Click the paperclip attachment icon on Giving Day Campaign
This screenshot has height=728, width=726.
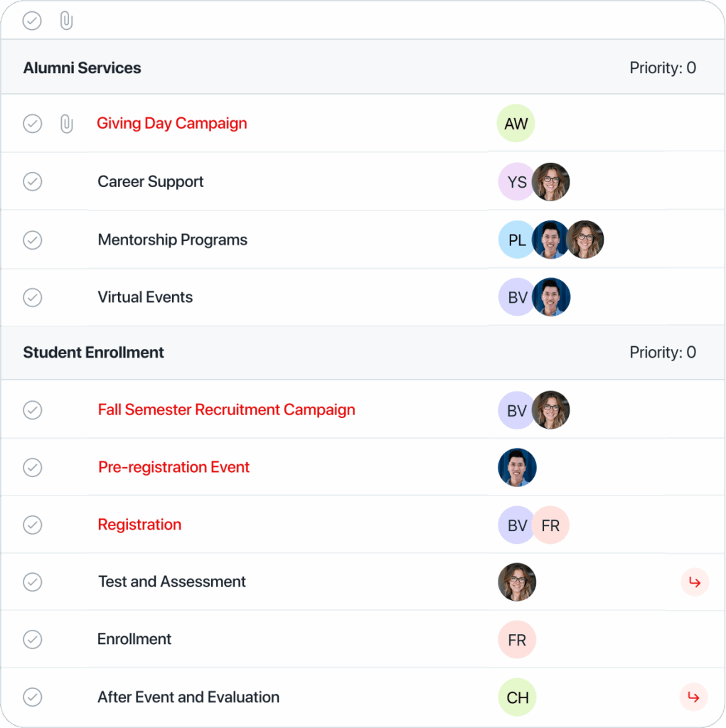tap(66, 123)
